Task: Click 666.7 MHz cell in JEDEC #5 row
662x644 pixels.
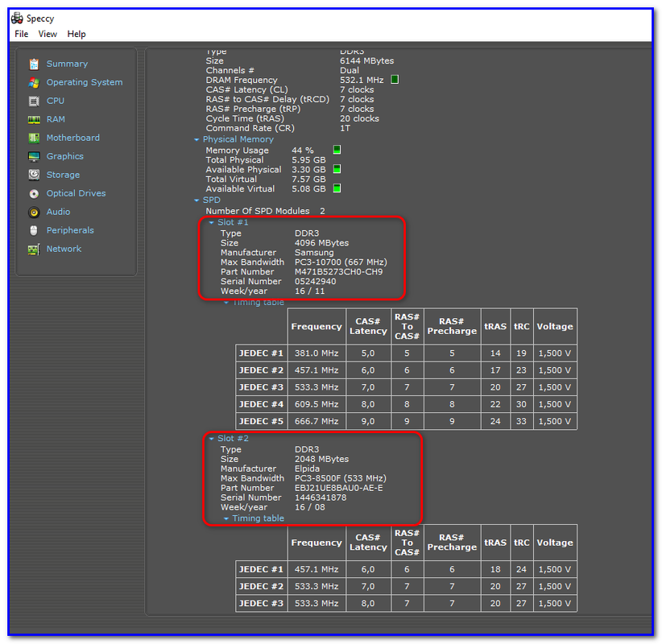Action: coord(317,421)
